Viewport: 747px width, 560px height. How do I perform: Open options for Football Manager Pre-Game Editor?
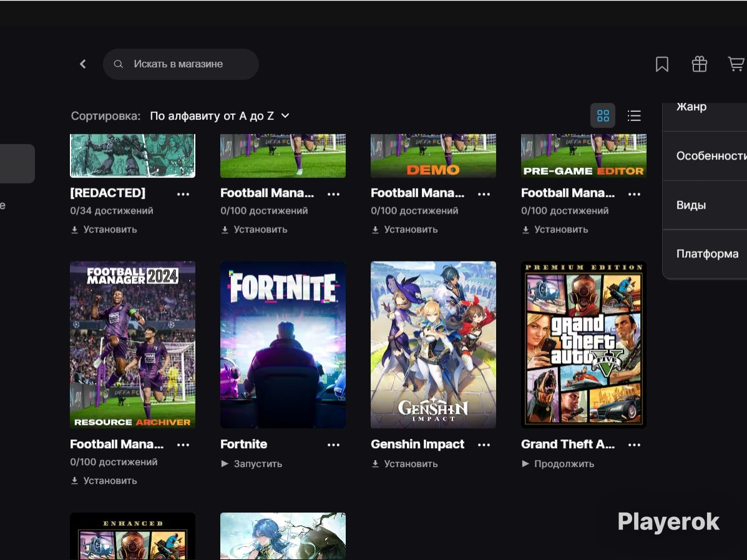point(634,194)
